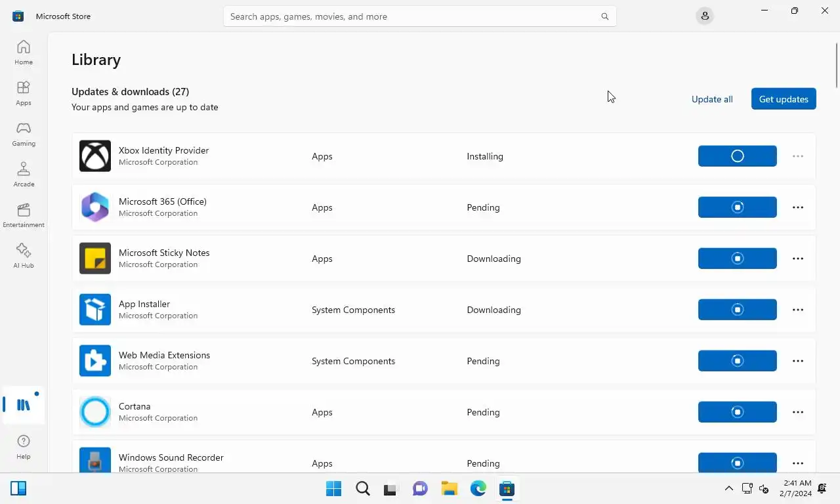Select the Cortana title text
This screenshot has width=840, height=504.
(x=135, y=406)
